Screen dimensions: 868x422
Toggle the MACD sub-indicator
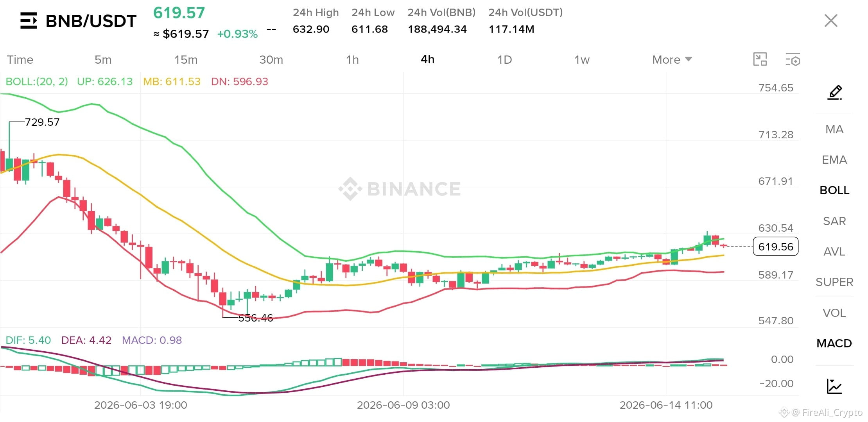pos(834,343)
